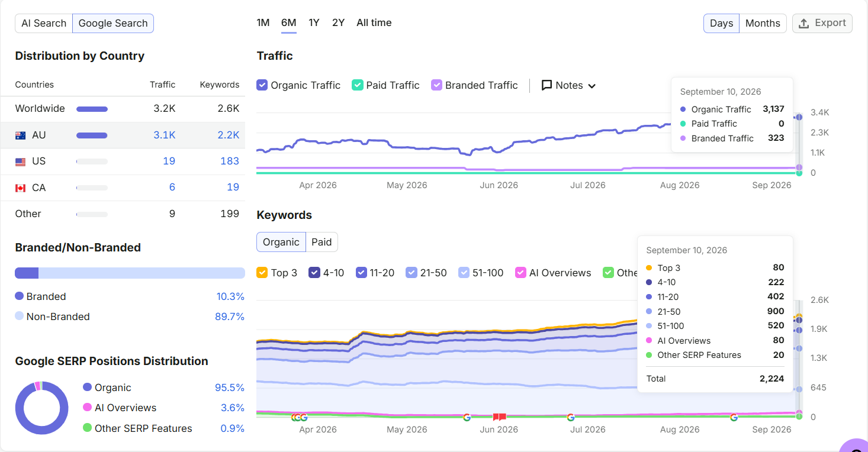
Task: Hide the 51-100 positions series
Action: [x=464, y=273]
